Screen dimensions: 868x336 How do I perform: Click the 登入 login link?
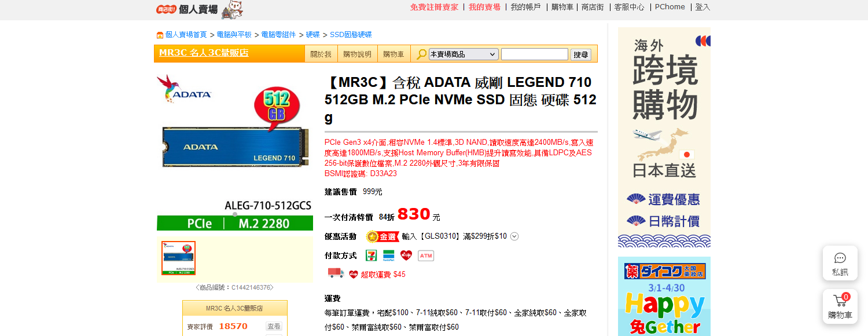click(x=703, y=7)
